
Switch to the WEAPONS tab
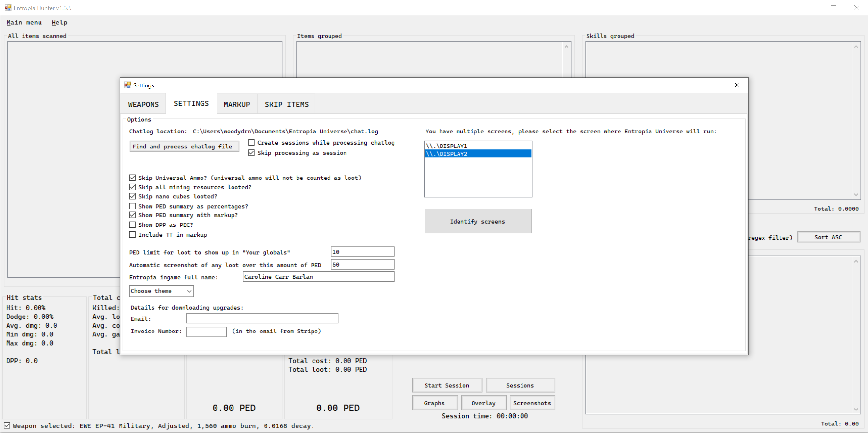coord(143,104)
